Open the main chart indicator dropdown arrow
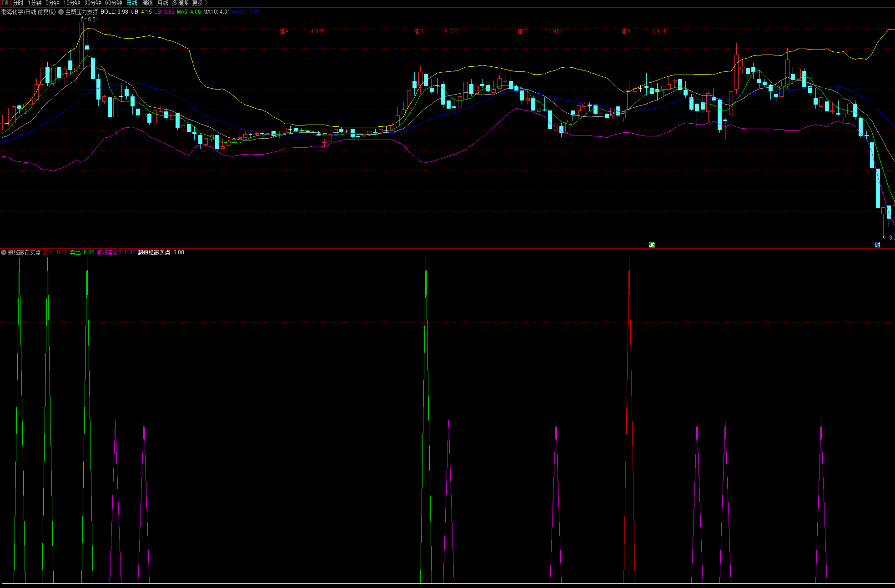The image size is (895, 588). 61,12
